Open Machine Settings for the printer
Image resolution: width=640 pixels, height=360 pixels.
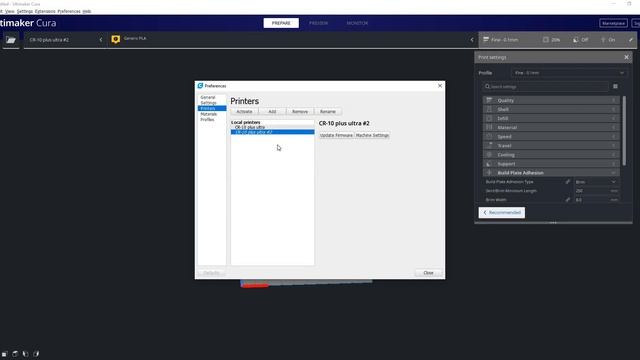coord(372,135)
